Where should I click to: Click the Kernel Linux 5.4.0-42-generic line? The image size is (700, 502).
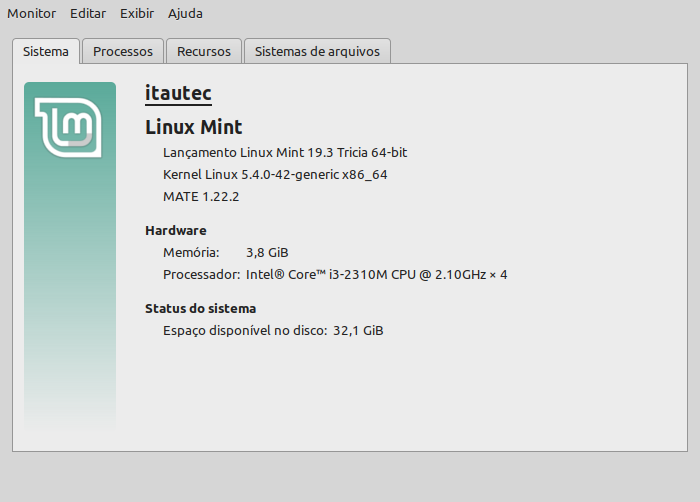(x=275, y=174)
